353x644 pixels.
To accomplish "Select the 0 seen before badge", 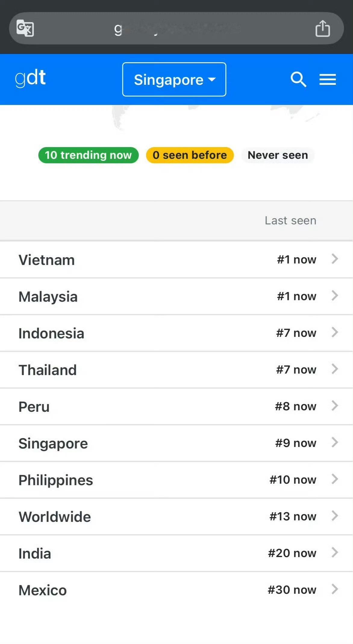I will tap(190, 155).
